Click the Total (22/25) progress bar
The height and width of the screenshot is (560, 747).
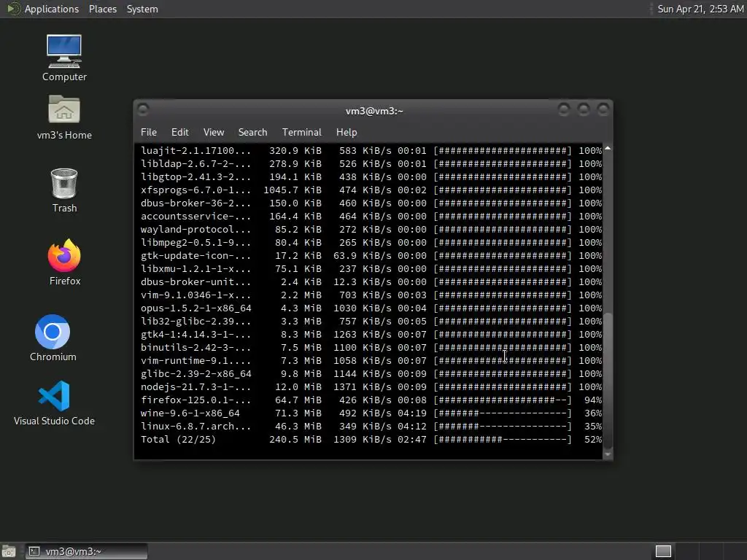tap(503, 440)
